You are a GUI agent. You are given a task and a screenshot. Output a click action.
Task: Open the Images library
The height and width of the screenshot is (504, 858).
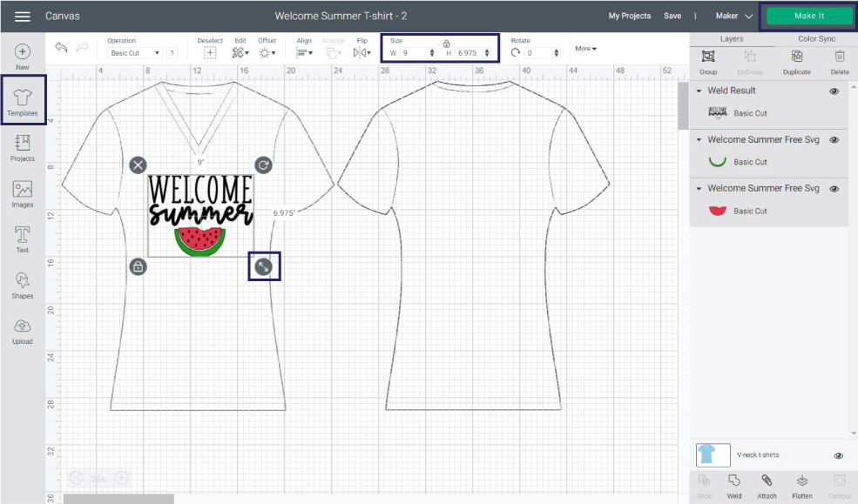[x=23, y=193]
